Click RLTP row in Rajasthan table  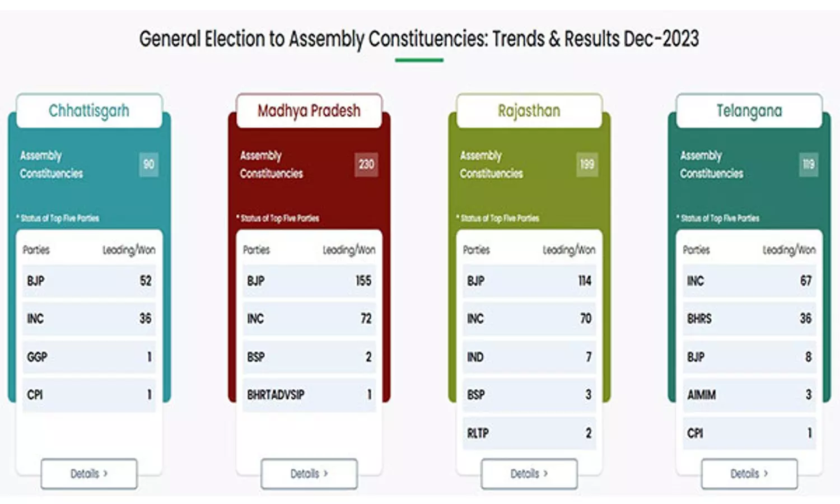[x=529, y=433]
